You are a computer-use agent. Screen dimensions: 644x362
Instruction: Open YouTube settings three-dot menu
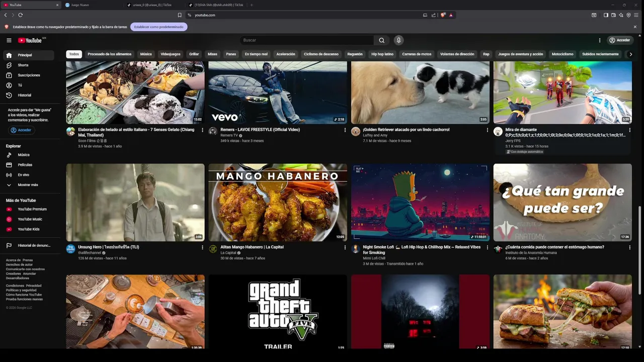[x=600, y=40]
